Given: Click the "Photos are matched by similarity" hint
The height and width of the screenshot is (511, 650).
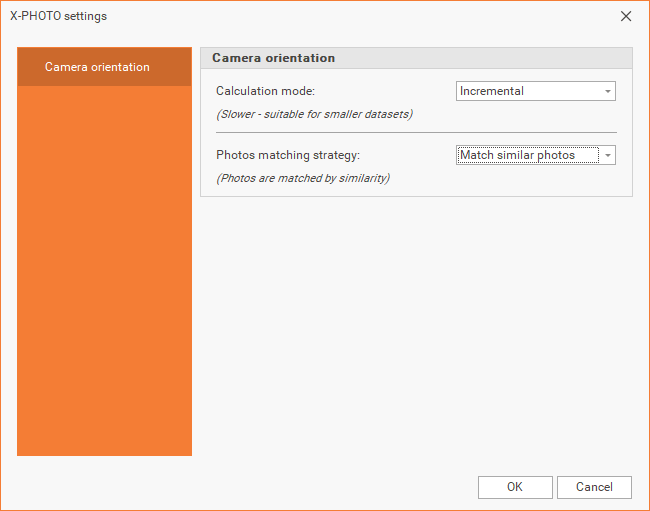Looking at the screenshot, I should click(303, 178).
